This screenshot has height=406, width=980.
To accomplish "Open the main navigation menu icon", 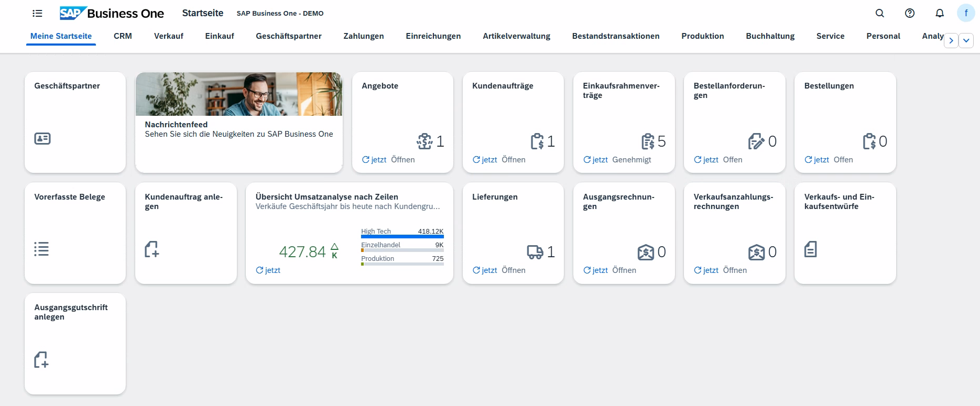I will [x=37, y=14].
